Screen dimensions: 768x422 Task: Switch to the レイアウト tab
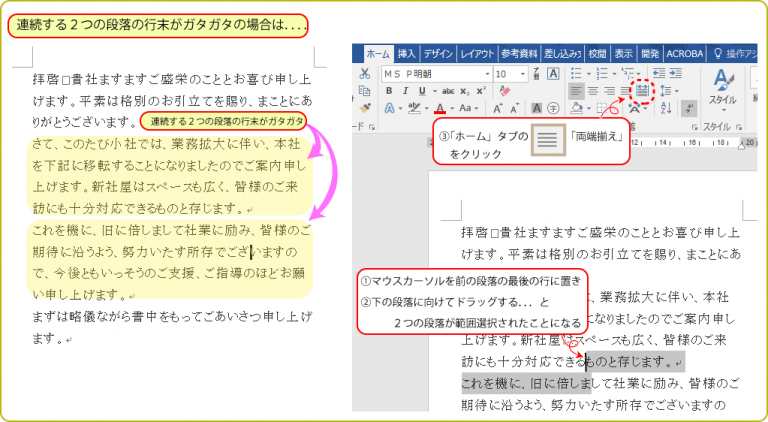477,53
